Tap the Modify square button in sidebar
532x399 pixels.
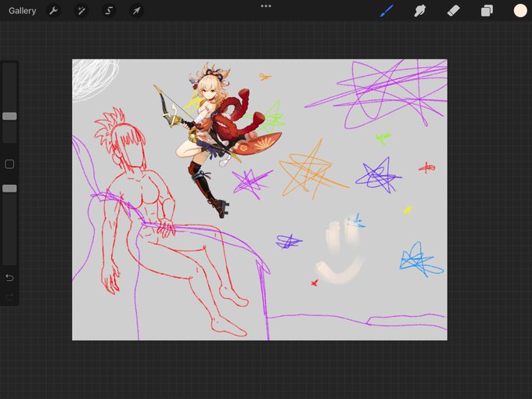[x=9, y=164]
